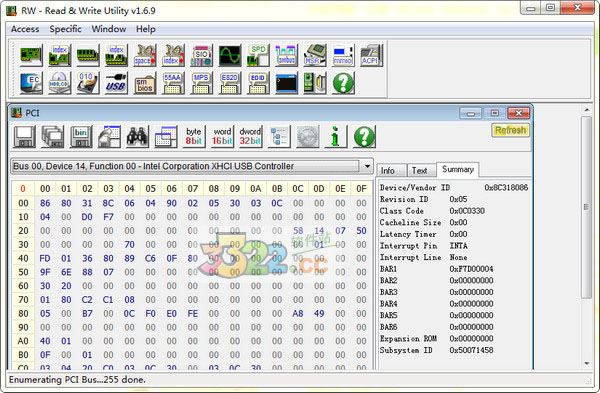Screen dimensions: 600x393
Task: Open the Embedded Controller (EC) tool
Action: tap(31, 83)
